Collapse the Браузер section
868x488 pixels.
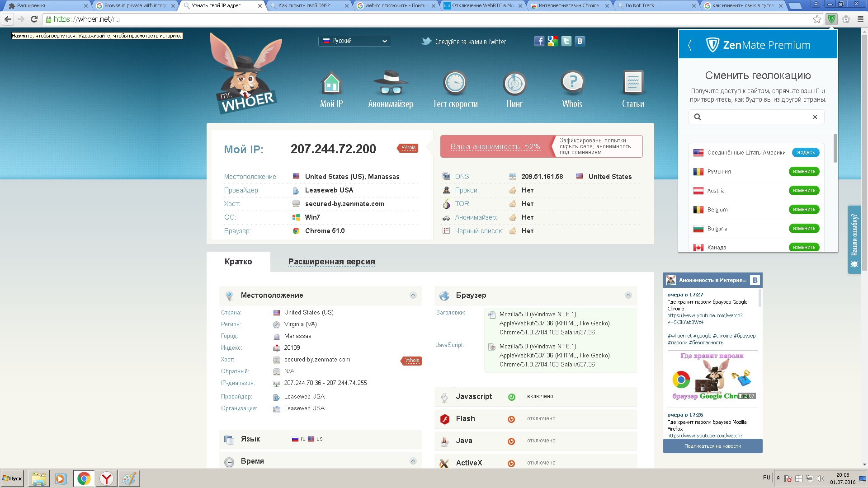[x=628, y=295]
